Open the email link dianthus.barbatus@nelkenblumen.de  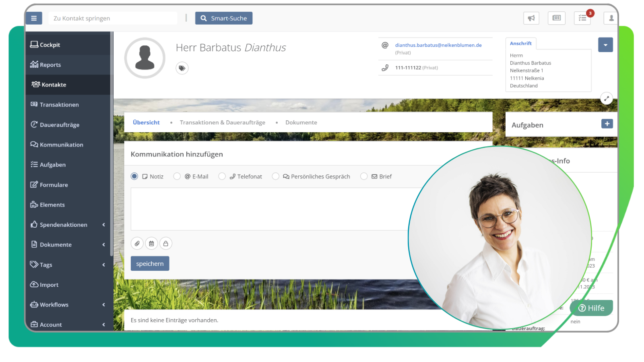pos(438,45)
